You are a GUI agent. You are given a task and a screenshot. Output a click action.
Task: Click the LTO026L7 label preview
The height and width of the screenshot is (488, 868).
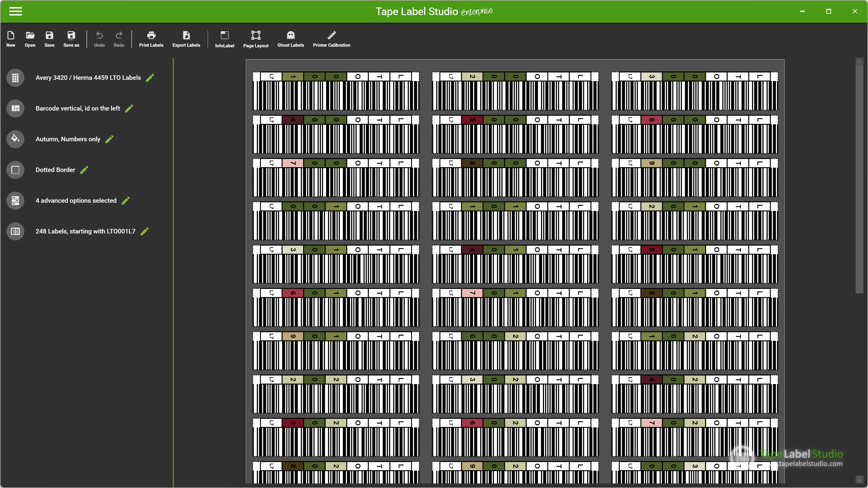pos(516,437)
